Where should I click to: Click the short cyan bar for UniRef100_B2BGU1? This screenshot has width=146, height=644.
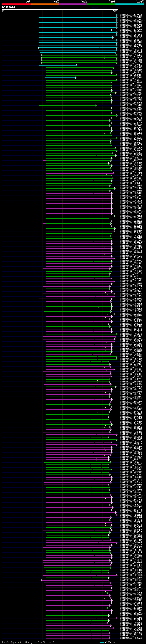(x=61, y=78)
